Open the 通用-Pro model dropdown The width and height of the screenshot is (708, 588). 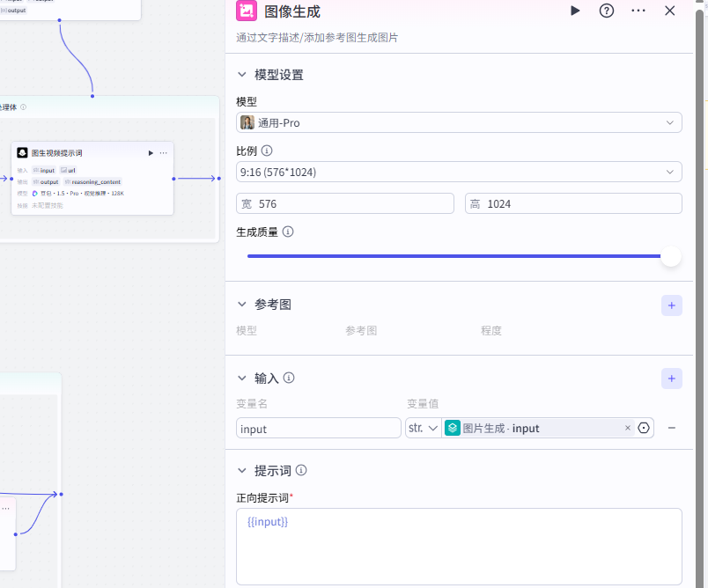tap(459, 122)
